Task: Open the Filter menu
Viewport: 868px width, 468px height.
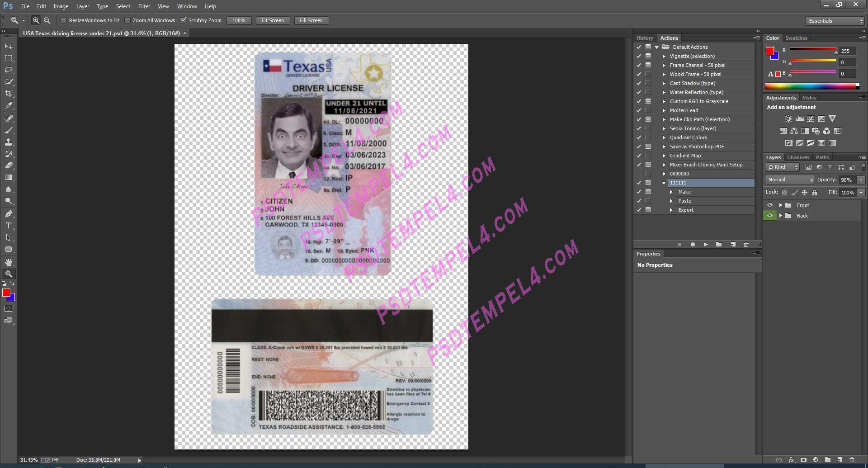Action: [x=144, y=6]
